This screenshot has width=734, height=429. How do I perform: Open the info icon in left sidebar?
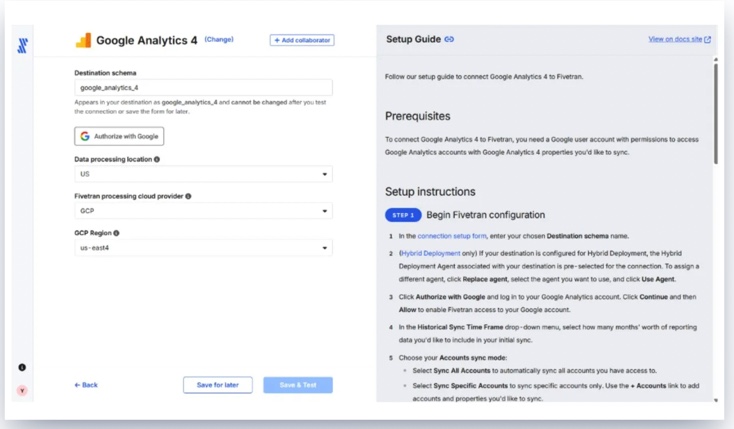(x=22, y=367)
